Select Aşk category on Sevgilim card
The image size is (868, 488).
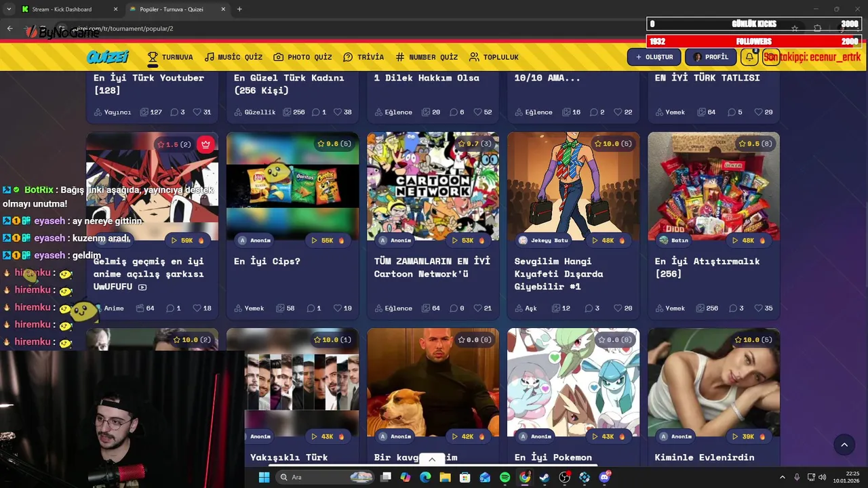coord(526,308)
